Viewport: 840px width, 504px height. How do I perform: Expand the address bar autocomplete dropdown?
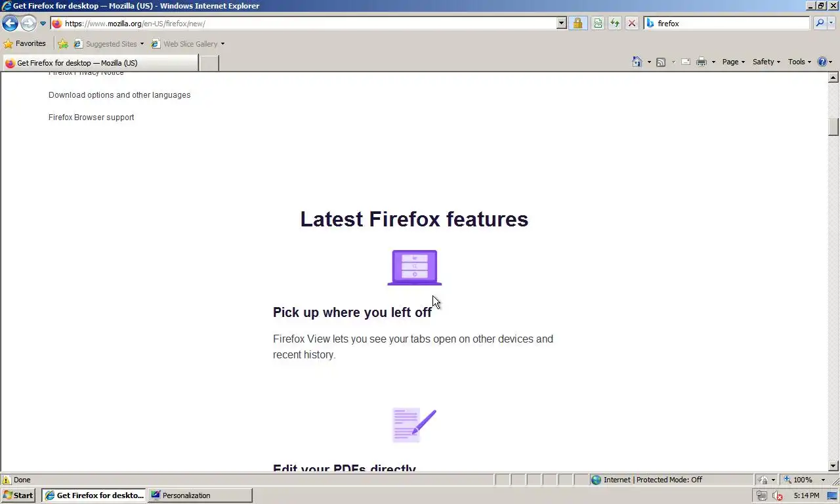[x=561, y=23]
